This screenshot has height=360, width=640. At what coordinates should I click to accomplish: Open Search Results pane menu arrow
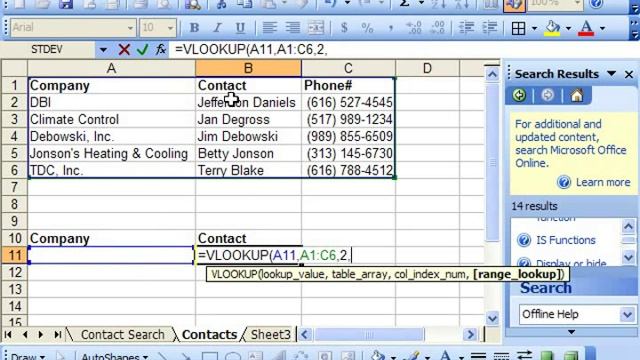tap(611, 74)
